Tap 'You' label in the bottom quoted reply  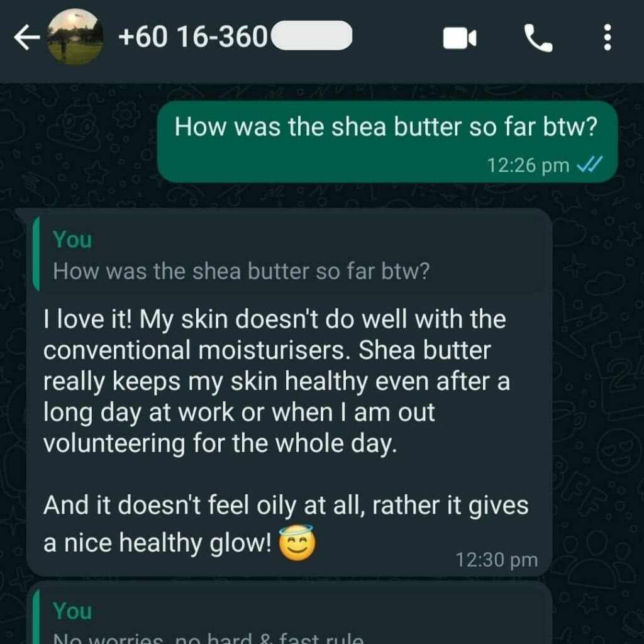click(x=72, y=610)
